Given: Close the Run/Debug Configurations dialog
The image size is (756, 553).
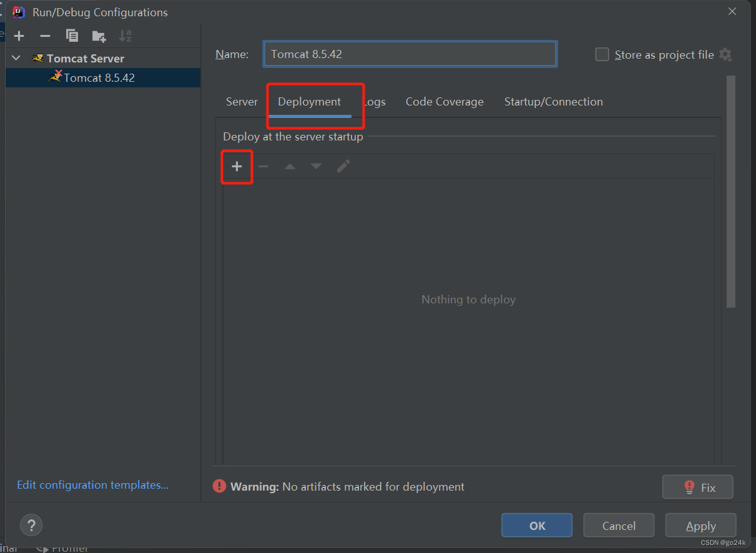Looking at the screenshot, I should 732,12.
